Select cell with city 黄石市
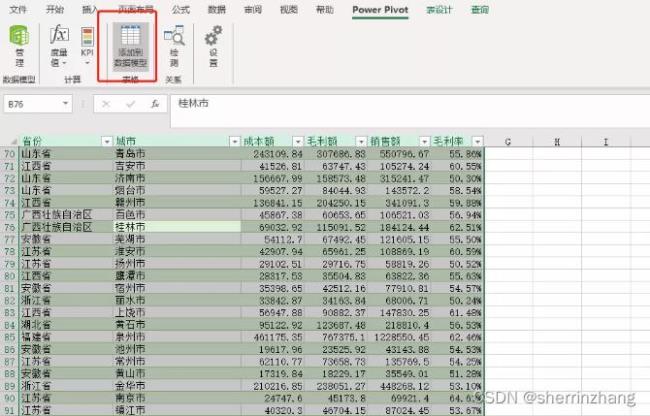The width and height of the screenshot is (650, 416). point(177,325)
